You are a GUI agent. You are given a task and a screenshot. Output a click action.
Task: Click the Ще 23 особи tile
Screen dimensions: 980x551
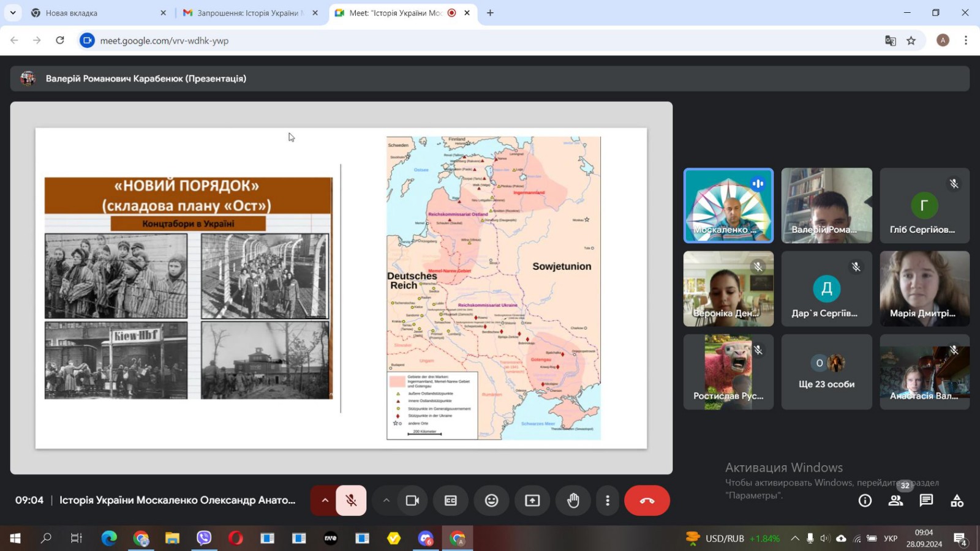(826, 372)
